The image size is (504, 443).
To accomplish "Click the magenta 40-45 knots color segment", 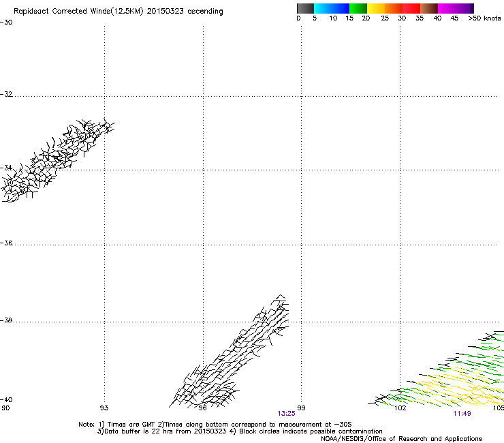I will point(447,8).
